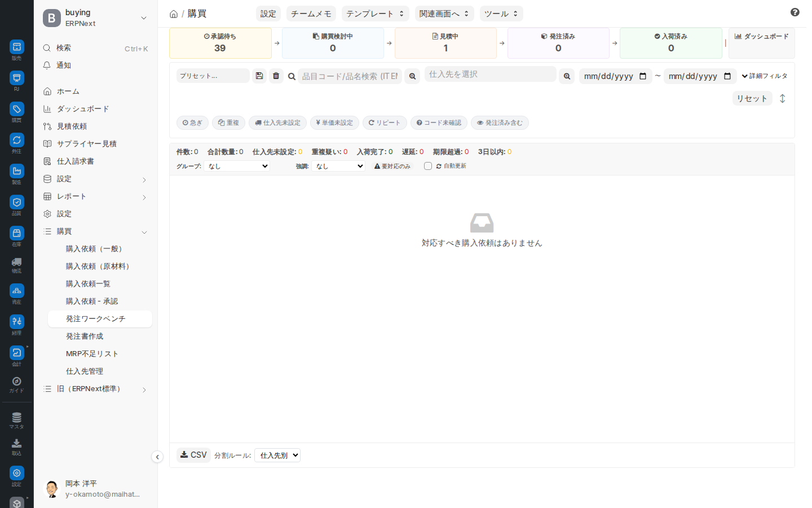
Task: Open the 分割ルール 仕入先別 dropdown
Action: (x=277, y=456)
